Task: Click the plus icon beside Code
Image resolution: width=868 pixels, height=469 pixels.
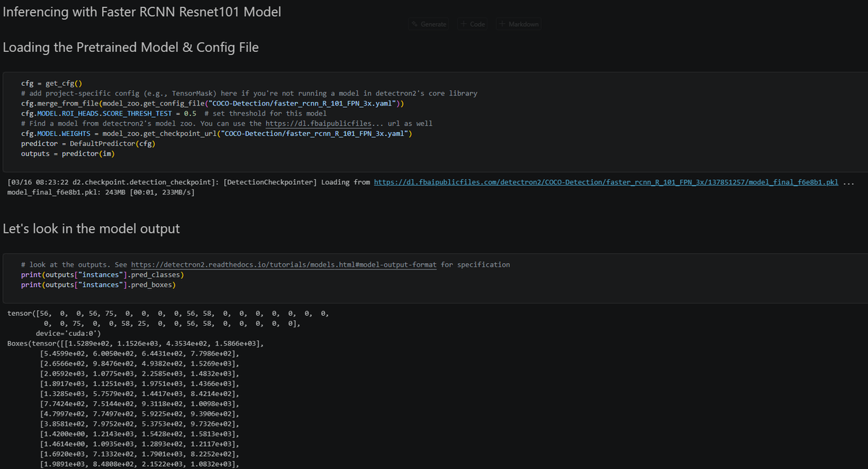Action: (x=464, y=25)
